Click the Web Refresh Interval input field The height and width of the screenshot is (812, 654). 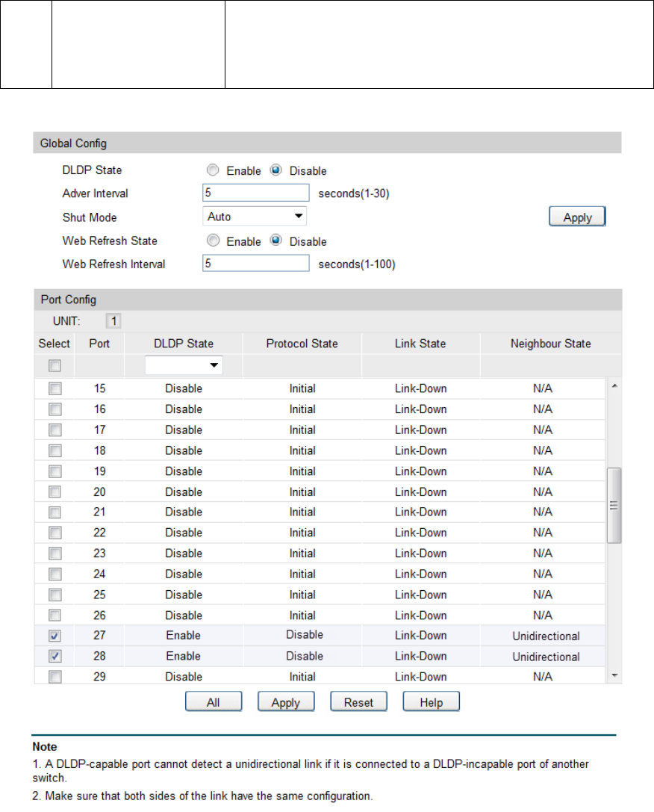255,263
